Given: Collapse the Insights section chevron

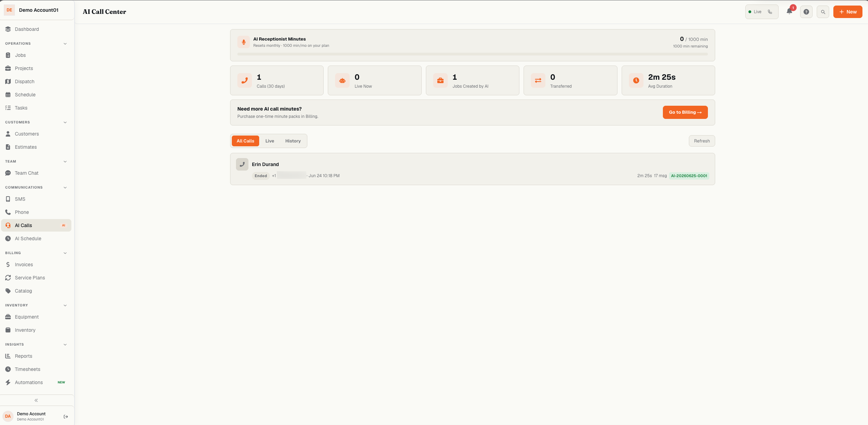Looking at the screenshot, I should tap(65, 345).
